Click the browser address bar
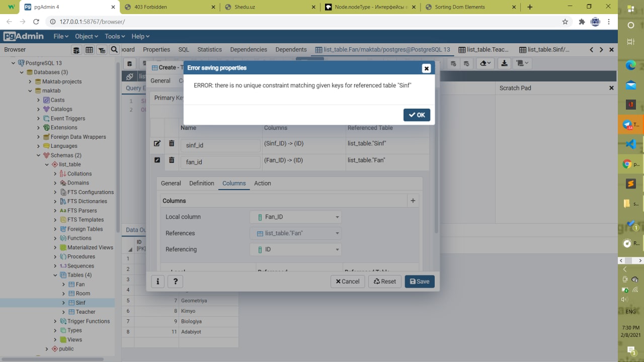This screenshot has height=362, width=644. pos(302,22)
